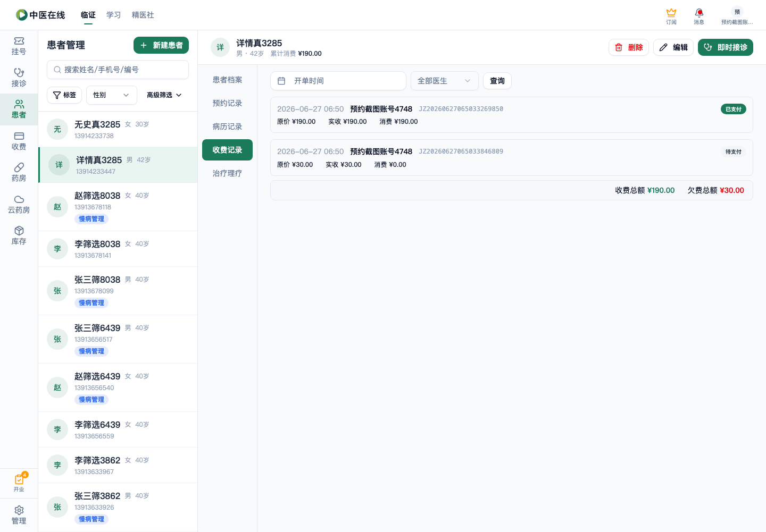Select the 收费记录 tab
This screenshot has width=766, height=532.
(228, 150)
